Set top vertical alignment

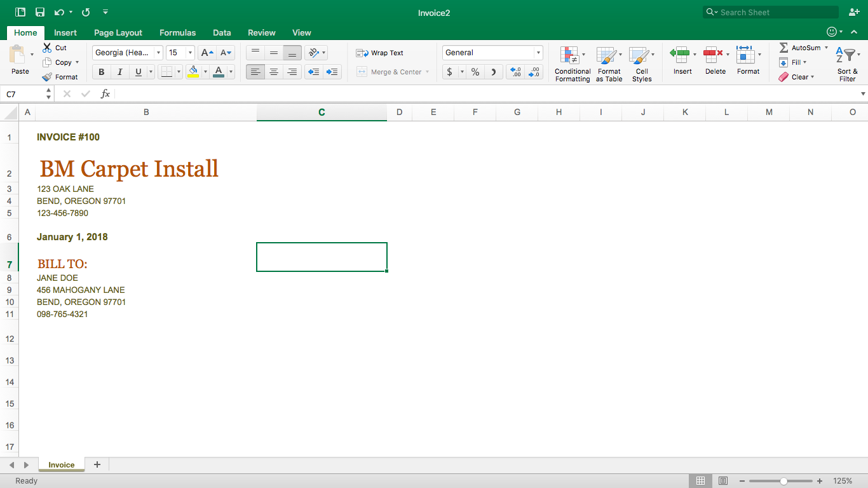click(x=255, y=53)
